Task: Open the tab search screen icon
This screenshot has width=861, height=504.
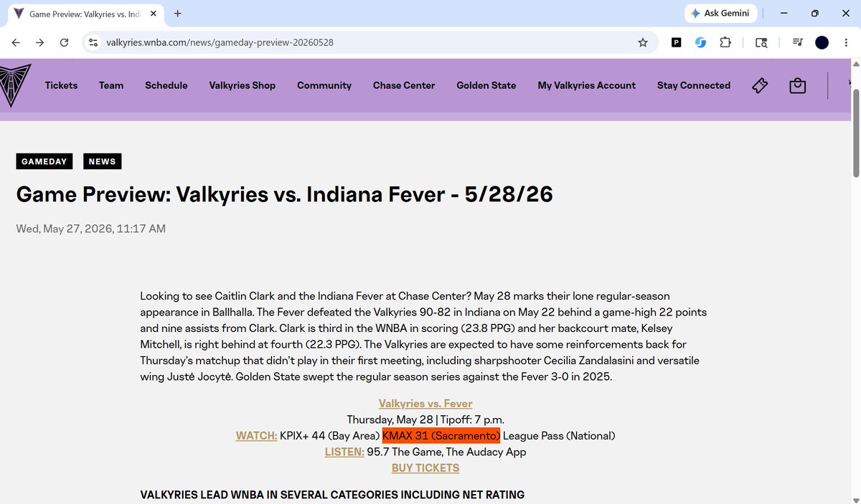Action: [761, 43]
